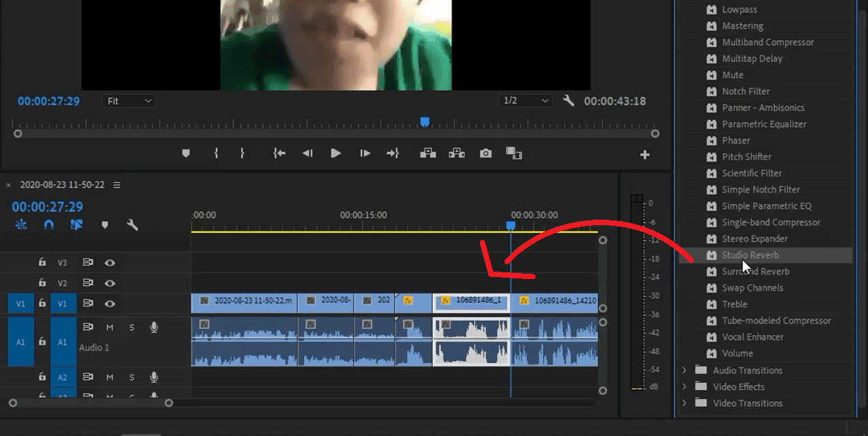Image resolution: width=868 pixels, height=436 pixels.
Task: Open the 1/2 playback resolution dropdown
Action: click(x=525, y=100)
